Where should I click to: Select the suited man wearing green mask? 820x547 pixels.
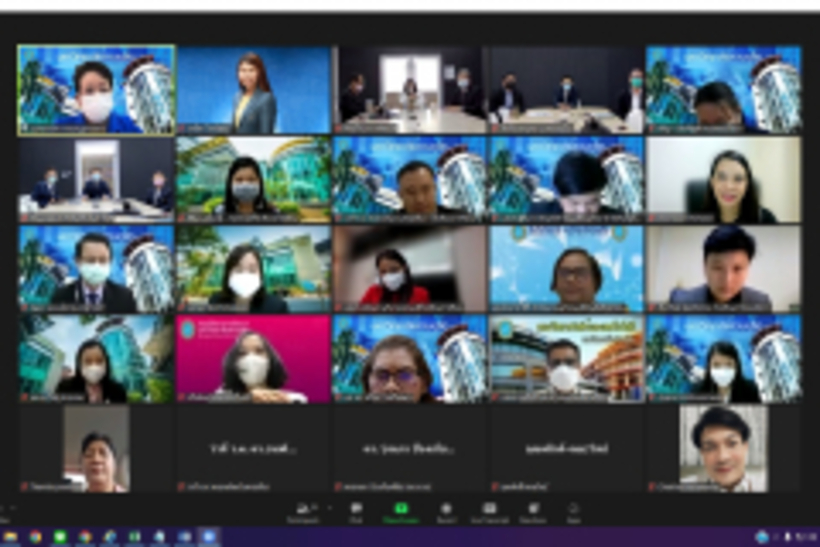click(96, 269)
